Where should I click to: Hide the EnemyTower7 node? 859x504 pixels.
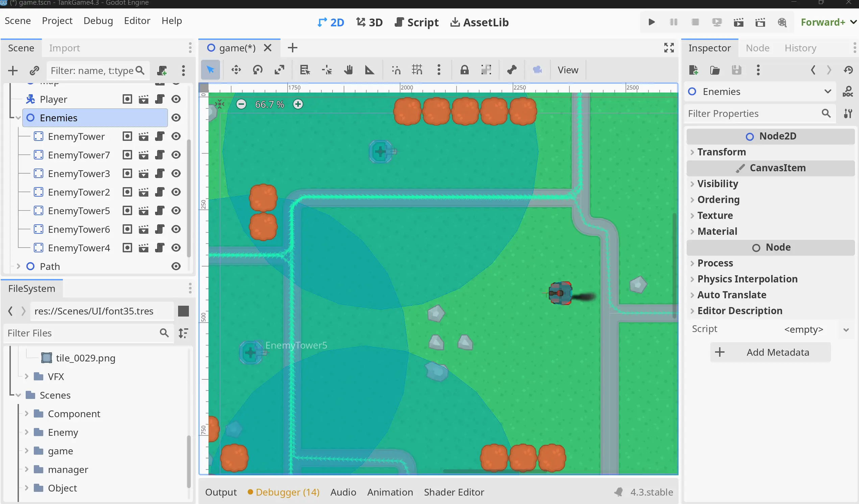tap(176, 155)
